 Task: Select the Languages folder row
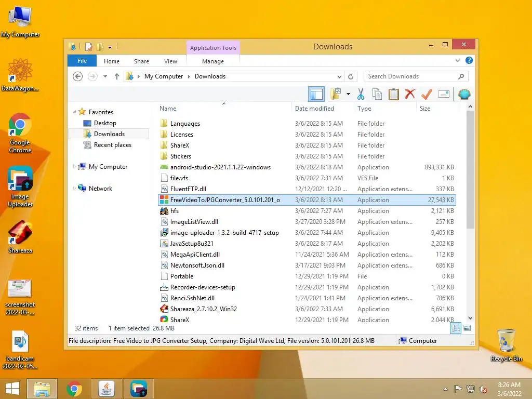[x=307, y=124]
